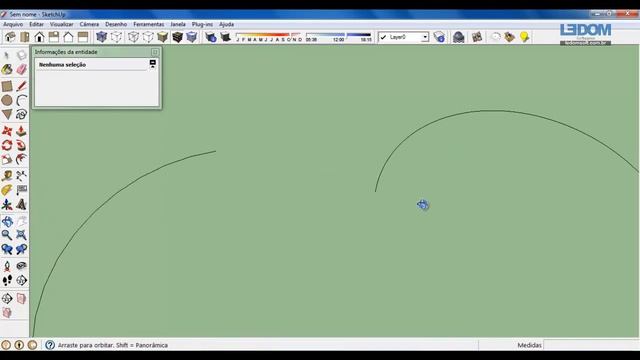Pick the Follow Me tool

(21, 145)
